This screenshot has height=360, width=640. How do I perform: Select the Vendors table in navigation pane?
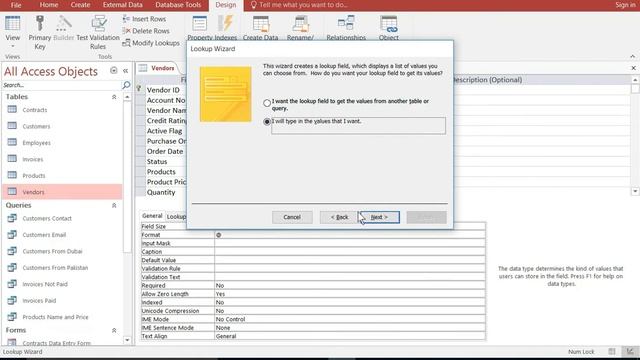point(62,192)
